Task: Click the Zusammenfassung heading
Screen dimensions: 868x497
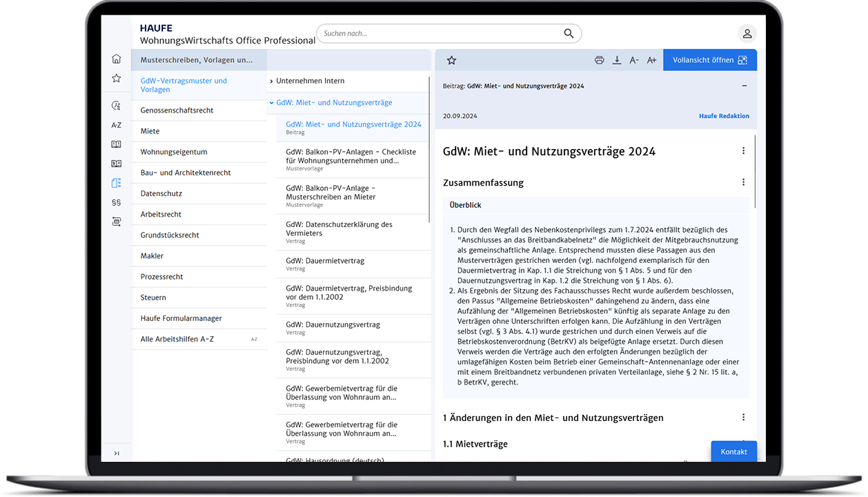Action: pyautogui.click(x=483, y=183)
